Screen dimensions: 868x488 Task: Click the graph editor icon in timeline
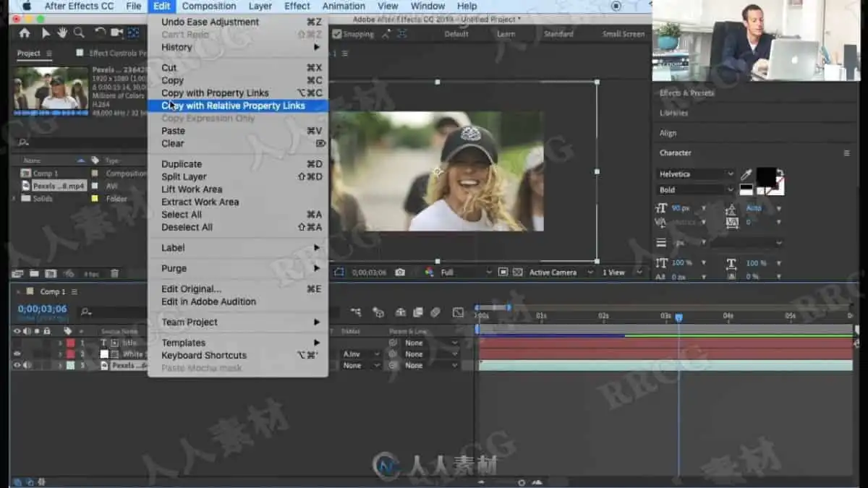click(458, 312)
